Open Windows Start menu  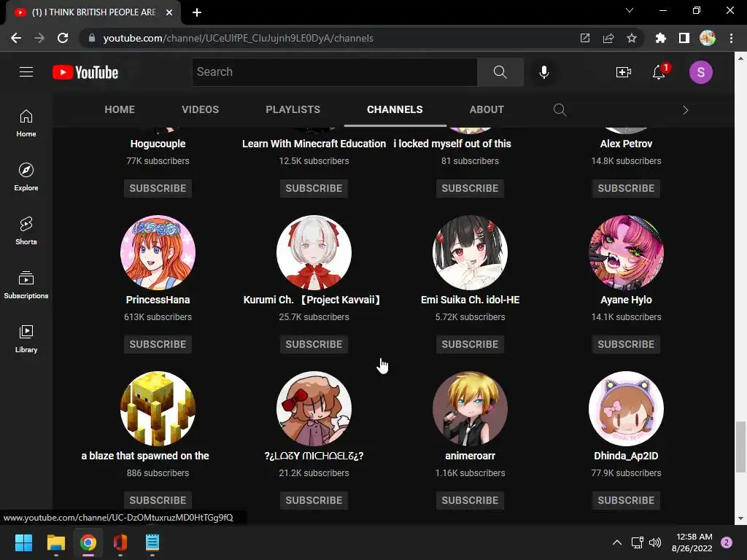click(x=23, y=542)
